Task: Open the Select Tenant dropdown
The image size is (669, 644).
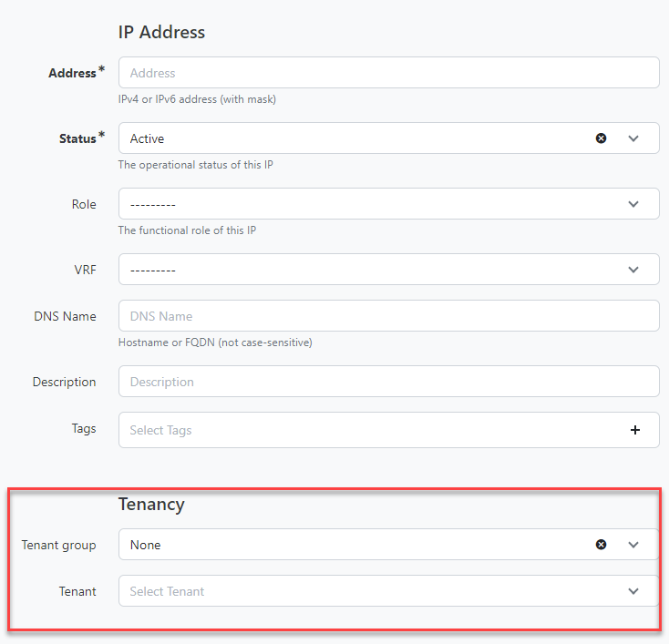Action: pos(388,591)
